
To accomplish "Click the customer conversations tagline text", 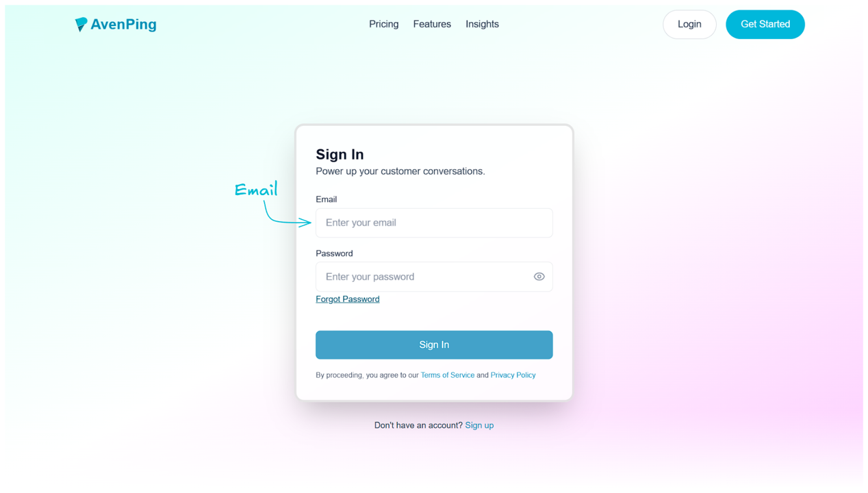I will coord(400,171).
